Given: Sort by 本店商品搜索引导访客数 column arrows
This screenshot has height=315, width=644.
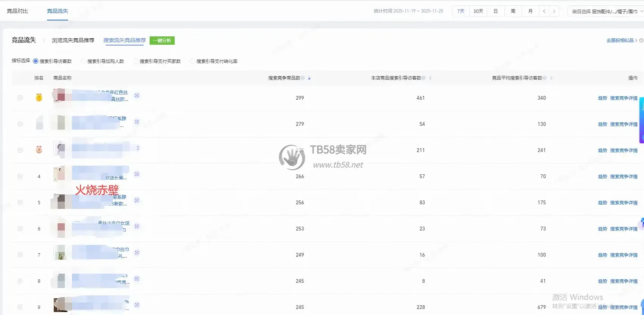Looking at the screenshot, I should click(x=430, y=78).
